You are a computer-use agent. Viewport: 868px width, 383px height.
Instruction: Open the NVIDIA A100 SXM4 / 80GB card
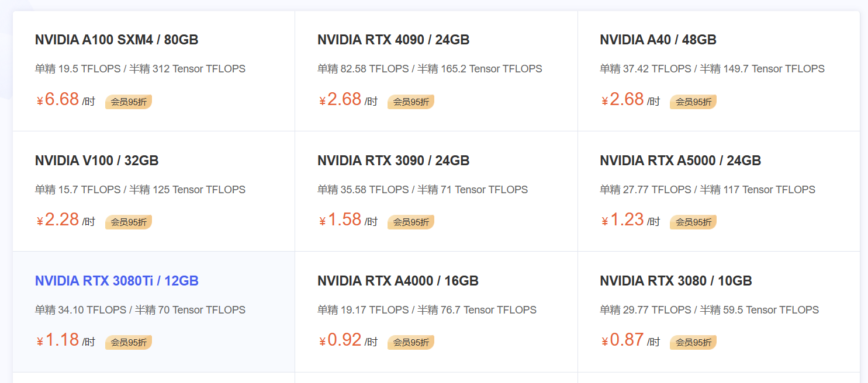(x=154, y=71)
